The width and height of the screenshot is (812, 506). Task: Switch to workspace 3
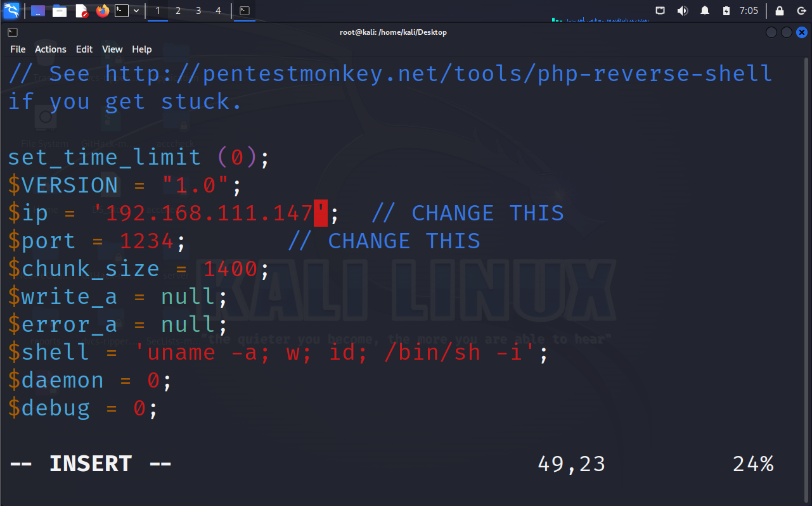(x=198, y=11)
